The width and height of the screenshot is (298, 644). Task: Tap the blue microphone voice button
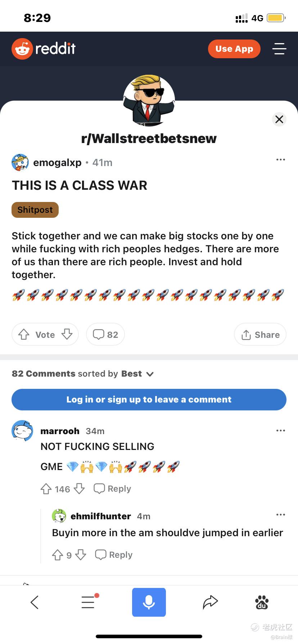click(149, 602)
